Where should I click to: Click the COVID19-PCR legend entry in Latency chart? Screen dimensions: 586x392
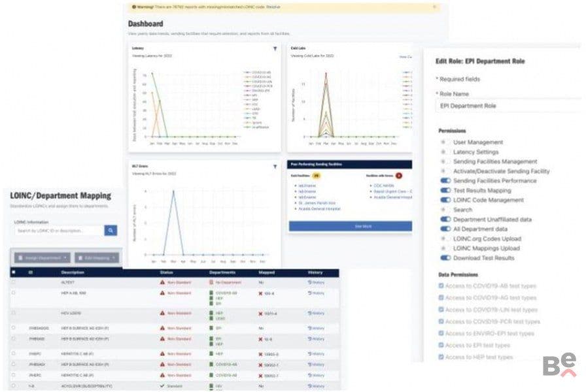coord(258,86)
